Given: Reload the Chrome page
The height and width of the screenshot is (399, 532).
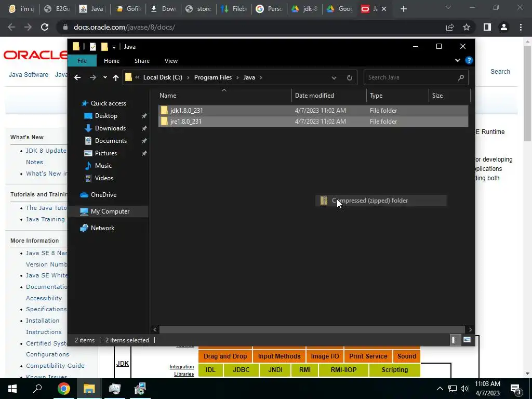Looking at the screenshot, I should click(45, 27).
